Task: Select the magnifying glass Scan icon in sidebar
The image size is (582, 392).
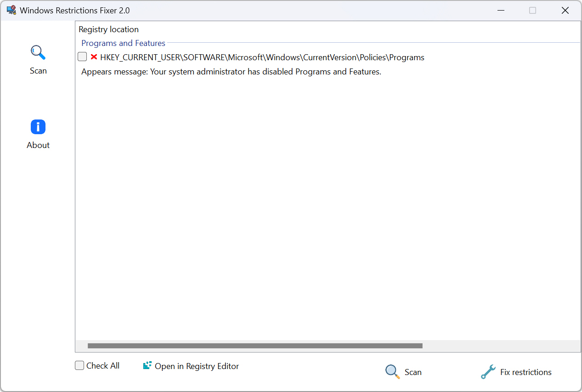Action: (38, 52)
